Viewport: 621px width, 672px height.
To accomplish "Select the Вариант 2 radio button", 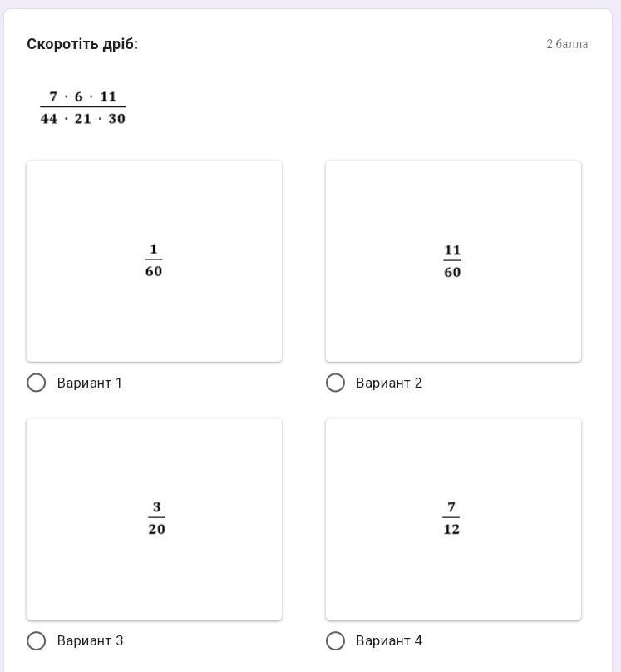I will [x=335, y=383].
